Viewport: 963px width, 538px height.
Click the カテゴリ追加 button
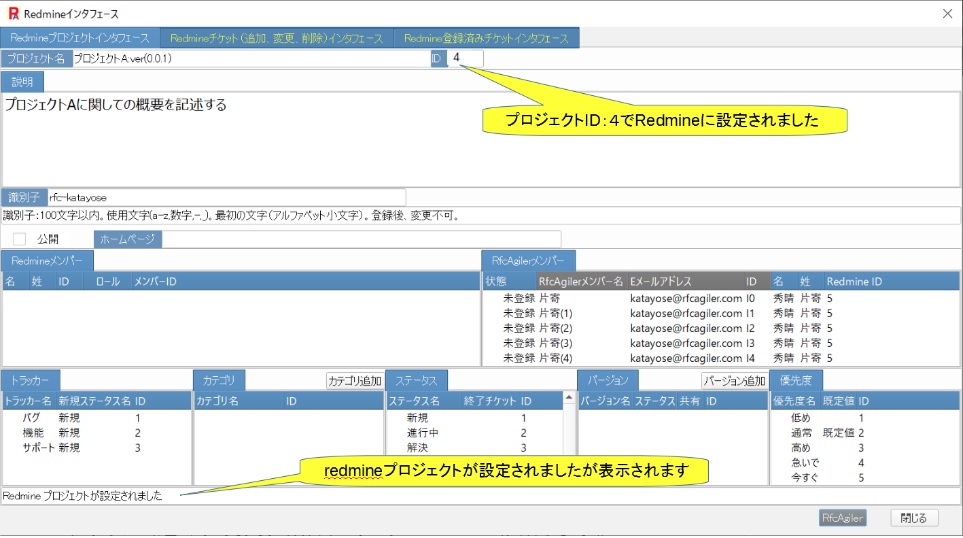click(355, 381)
